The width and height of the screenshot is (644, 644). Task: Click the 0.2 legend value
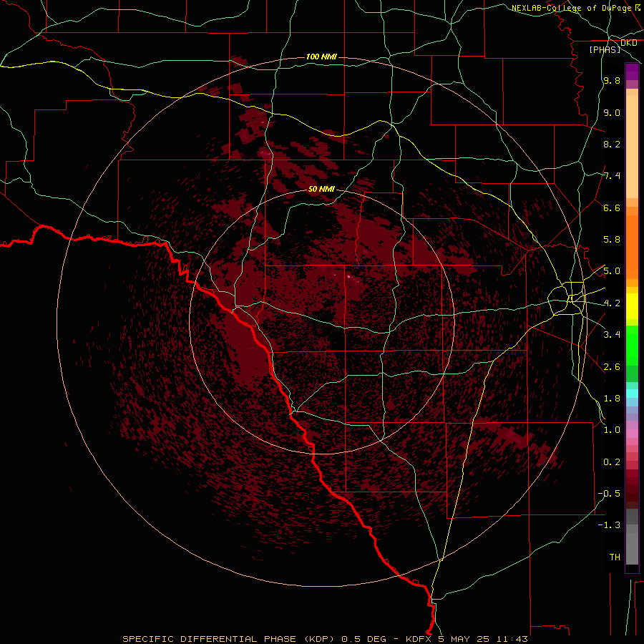(x=612, y=462)
